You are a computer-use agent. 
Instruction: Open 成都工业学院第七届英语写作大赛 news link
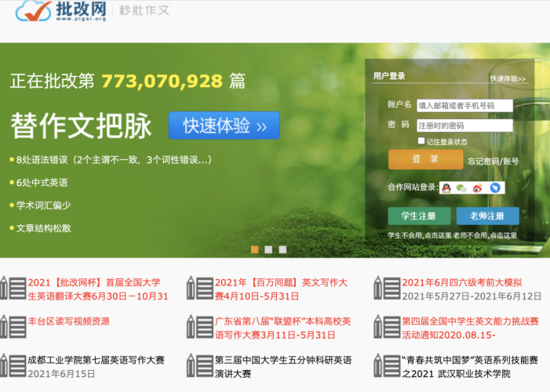pos(96,360)
